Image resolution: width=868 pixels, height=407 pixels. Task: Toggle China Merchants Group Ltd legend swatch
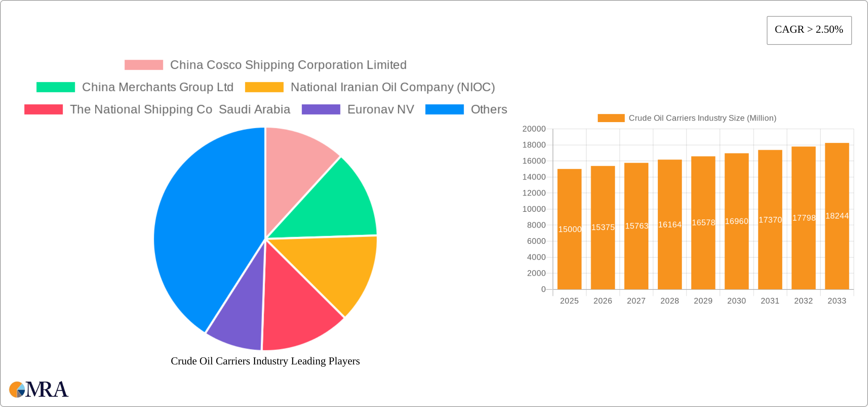click(x=56, y=87)
